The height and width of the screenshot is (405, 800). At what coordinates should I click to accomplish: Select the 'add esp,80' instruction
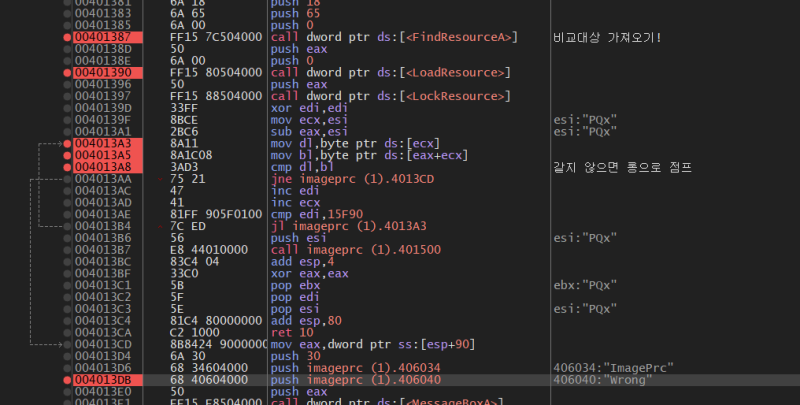(x=306, y=321)
